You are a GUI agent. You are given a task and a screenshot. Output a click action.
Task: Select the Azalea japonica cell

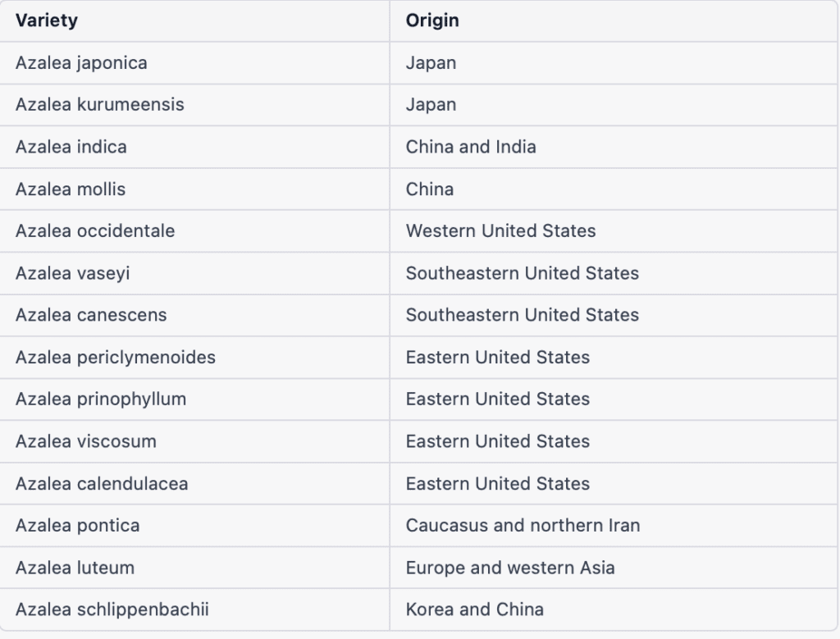[x=81, y=63]
